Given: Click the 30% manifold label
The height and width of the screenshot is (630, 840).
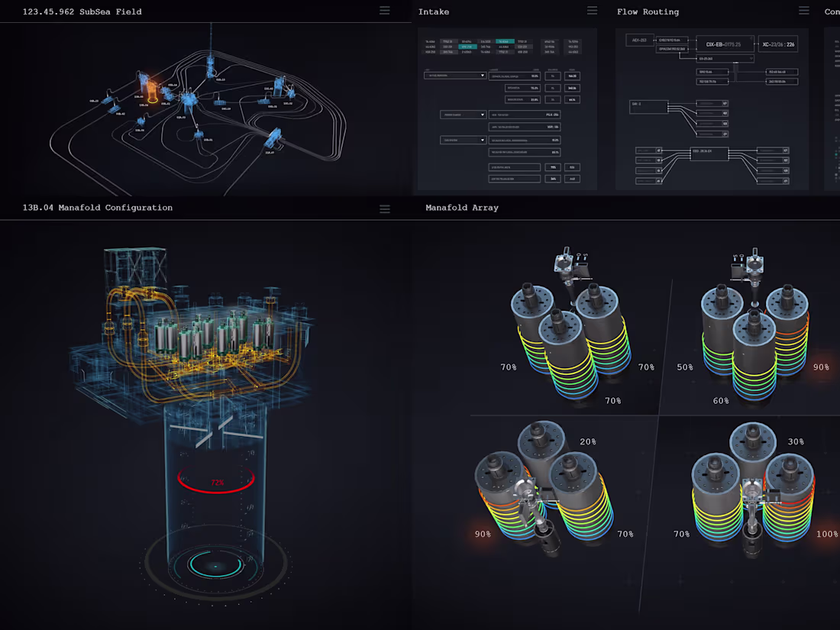Looking at the screenshot, I should [x=796, y=441].
